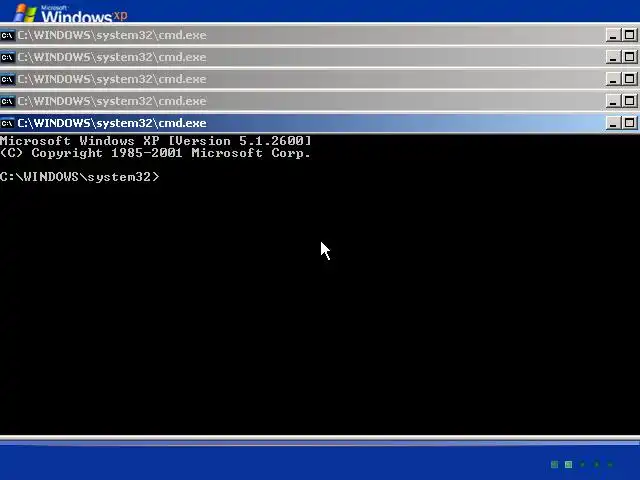This screenshot has width=640, height=480.
Task: Maximize the active cmd.exe window
Action: click(629, 123)
